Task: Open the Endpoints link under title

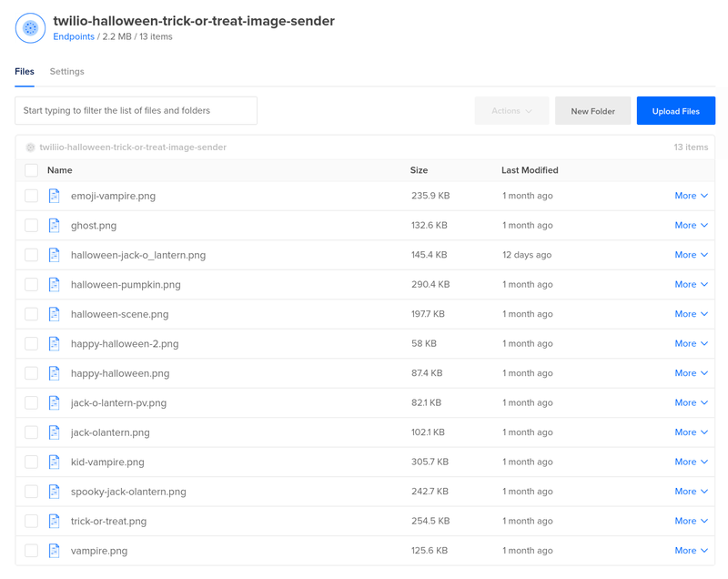Action: point(74,36)
